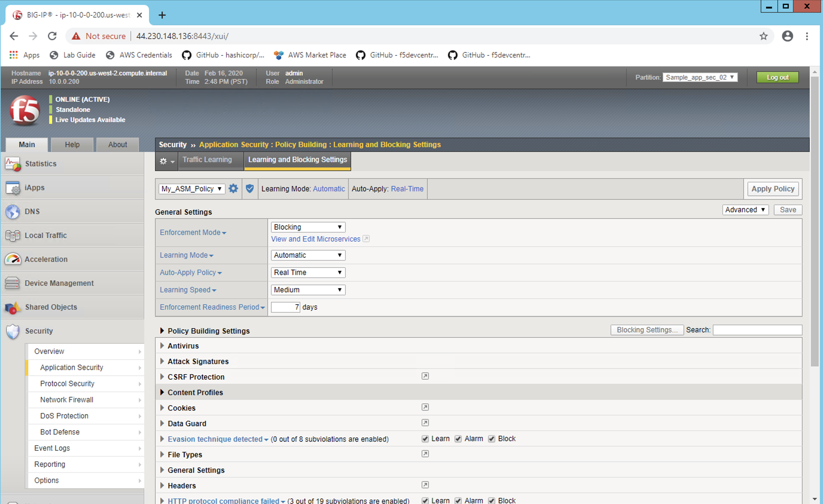The image size is (823, 504).
Task: Click external link icon beside View and Edit Microservices
Action: [366, 239]
